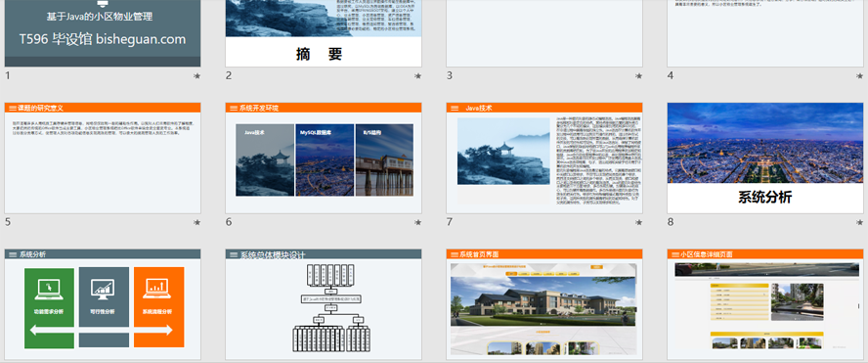Click the animation star under slide 1

point(196,76)
